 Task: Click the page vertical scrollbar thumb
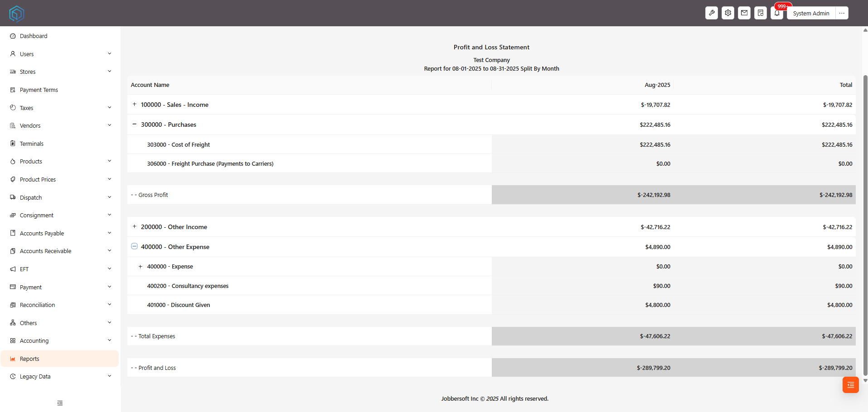(x=865, y=225)
